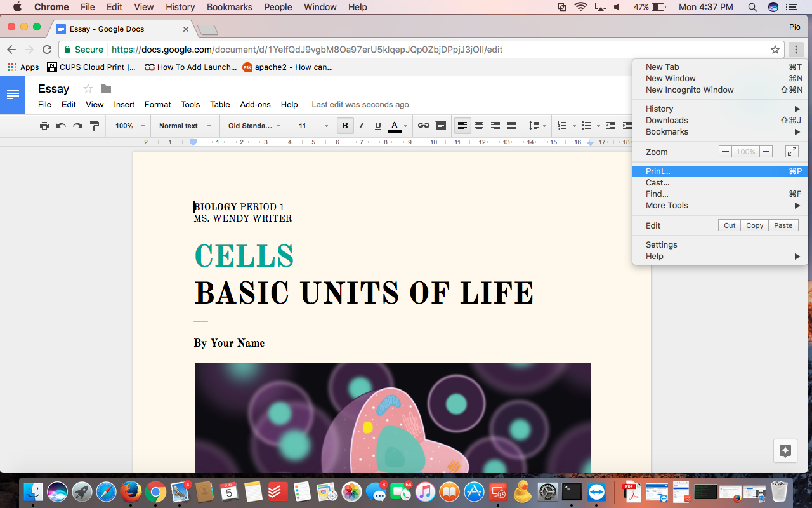Open the Old Standard font dropdown
The height and width of the screenshot is (508, 812).
point(254,126)
